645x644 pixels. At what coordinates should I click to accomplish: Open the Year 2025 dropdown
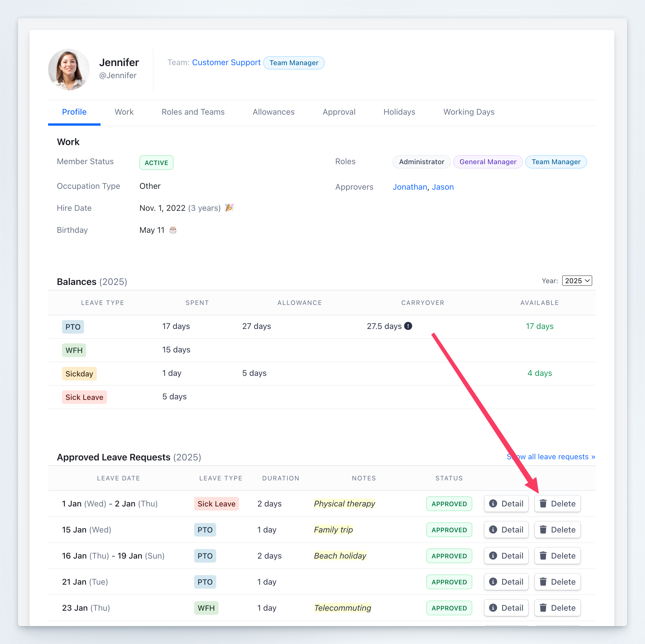pos(577,281)
